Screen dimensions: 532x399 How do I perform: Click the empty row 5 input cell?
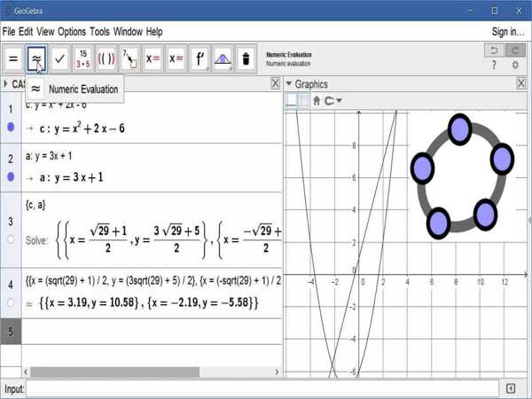152,332
